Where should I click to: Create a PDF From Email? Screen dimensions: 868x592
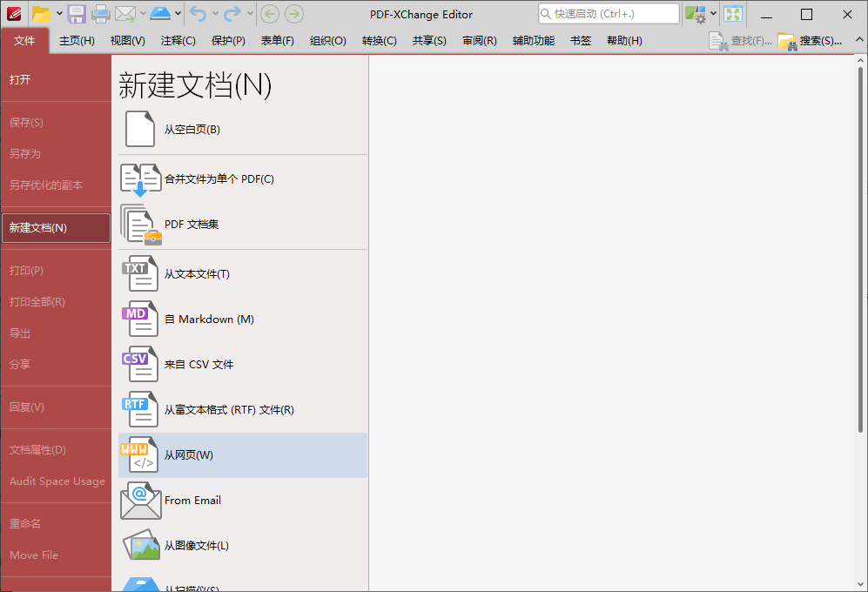click(x=193, y=500)
